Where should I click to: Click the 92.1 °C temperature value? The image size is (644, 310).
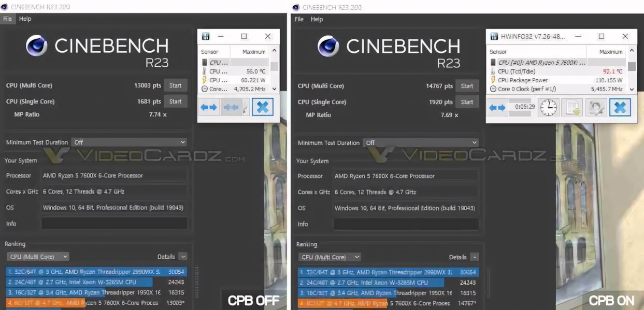click(x=613, y=71)
